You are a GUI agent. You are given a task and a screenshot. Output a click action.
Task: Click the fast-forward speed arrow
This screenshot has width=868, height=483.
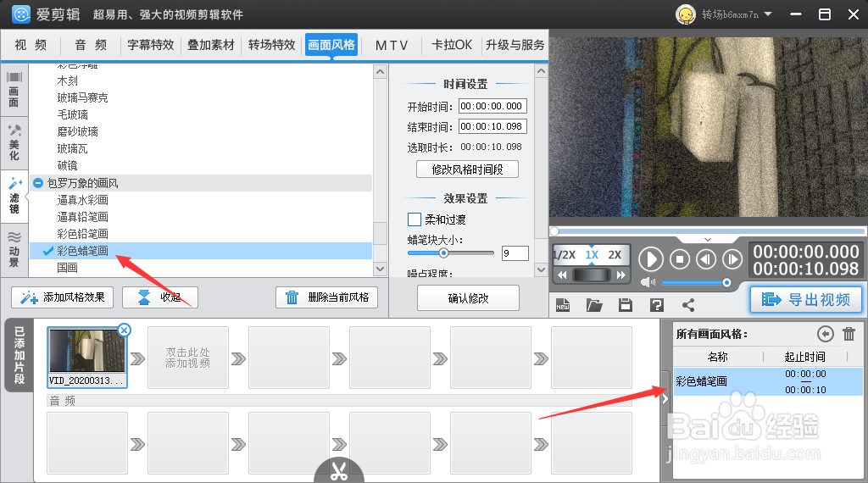pos(620,275)
